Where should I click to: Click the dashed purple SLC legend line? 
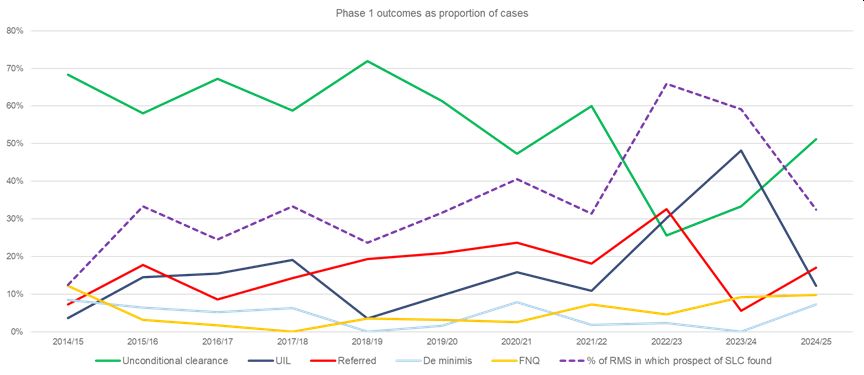pyautogui.click(x=570, y=361)
